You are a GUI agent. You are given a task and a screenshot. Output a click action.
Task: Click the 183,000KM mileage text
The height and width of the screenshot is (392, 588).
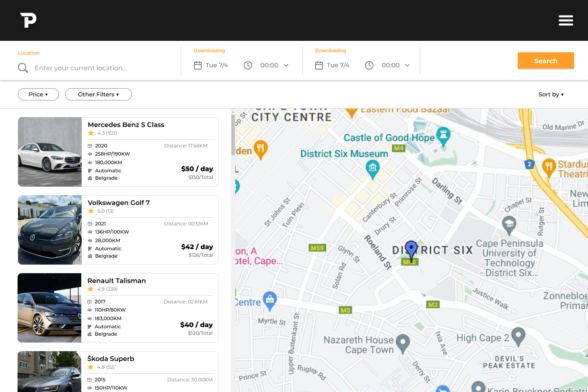pos(108,318)
